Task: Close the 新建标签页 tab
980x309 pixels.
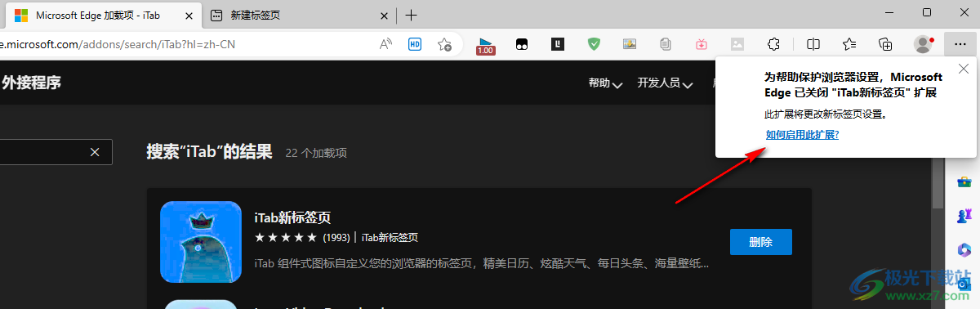Action: click(384, 15)
